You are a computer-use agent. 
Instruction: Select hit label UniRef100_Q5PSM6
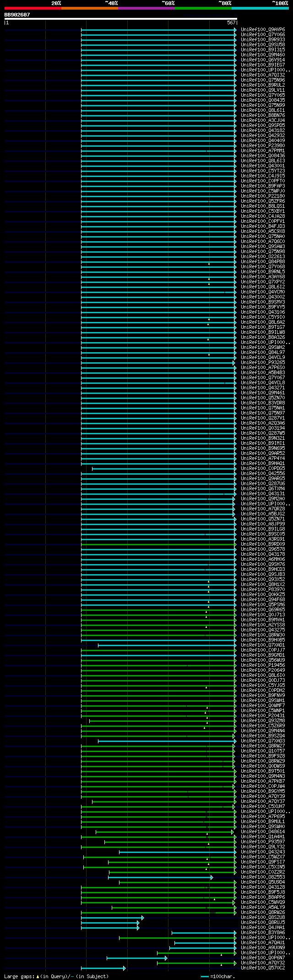[263, 604]
